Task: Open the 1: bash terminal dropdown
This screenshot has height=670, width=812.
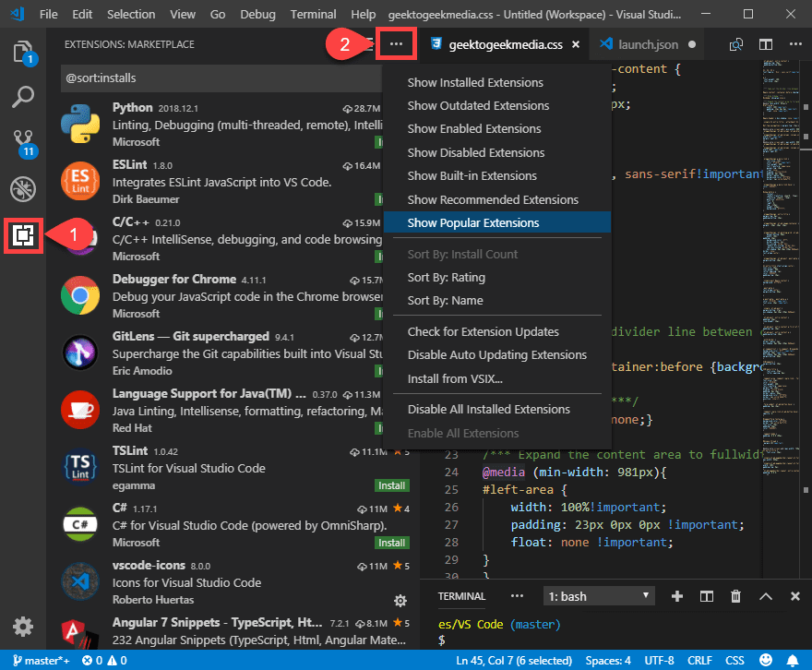Action: tap(598, 595)
